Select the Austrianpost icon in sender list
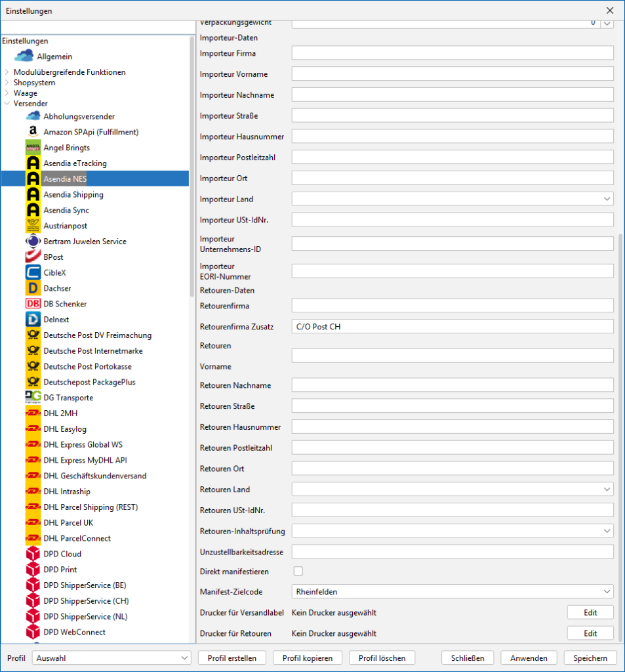This screenshot has width=625, height=672. coord(33,226)
